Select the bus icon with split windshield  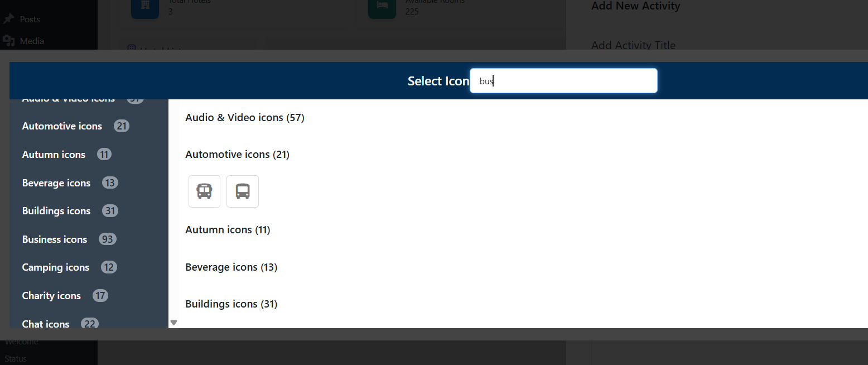click(x=204, y=191)
